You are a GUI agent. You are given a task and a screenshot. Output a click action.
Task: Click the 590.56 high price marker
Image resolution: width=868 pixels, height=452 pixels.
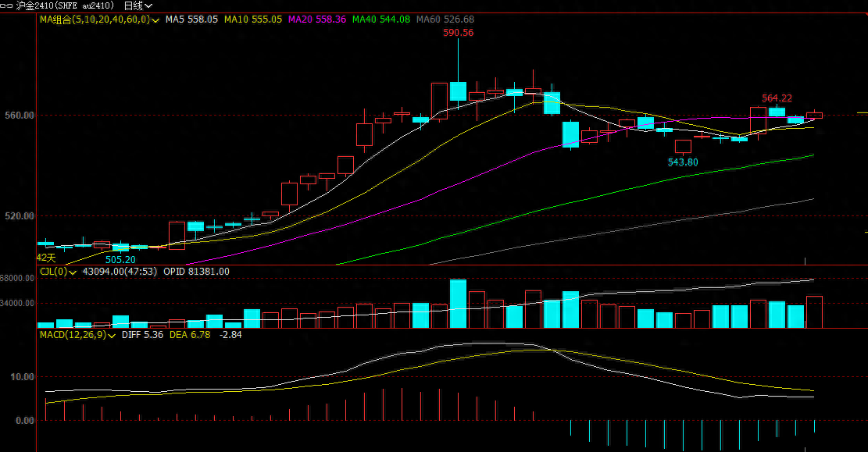point(458,33)
